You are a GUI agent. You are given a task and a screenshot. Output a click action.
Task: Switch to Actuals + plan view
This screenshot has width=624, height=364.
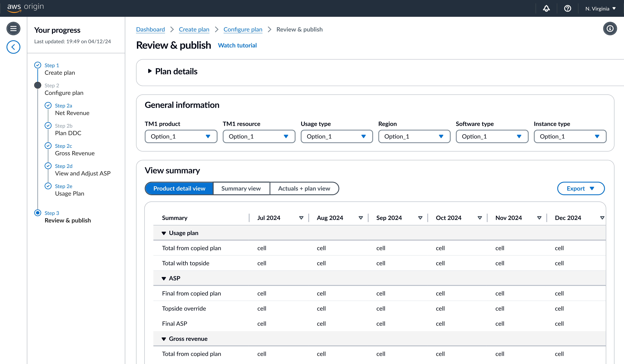coord(304,188)
